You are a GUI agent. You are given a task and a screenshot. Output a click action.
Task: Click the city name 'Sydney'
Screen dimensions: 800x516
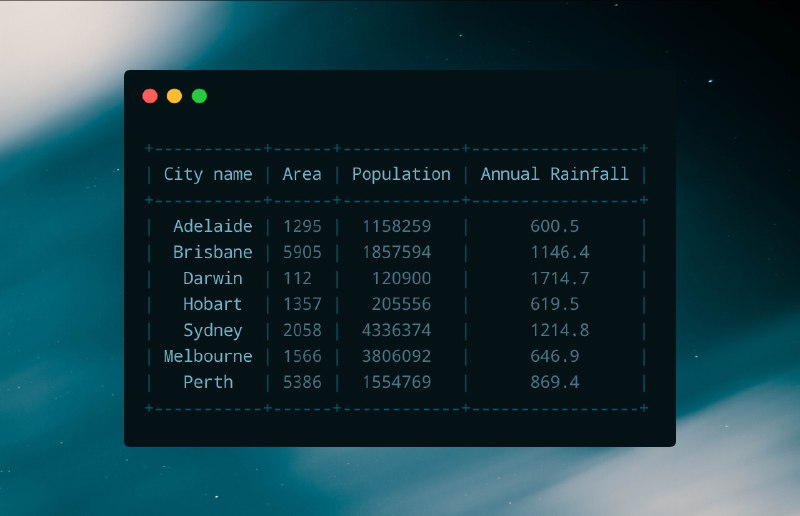213,331
